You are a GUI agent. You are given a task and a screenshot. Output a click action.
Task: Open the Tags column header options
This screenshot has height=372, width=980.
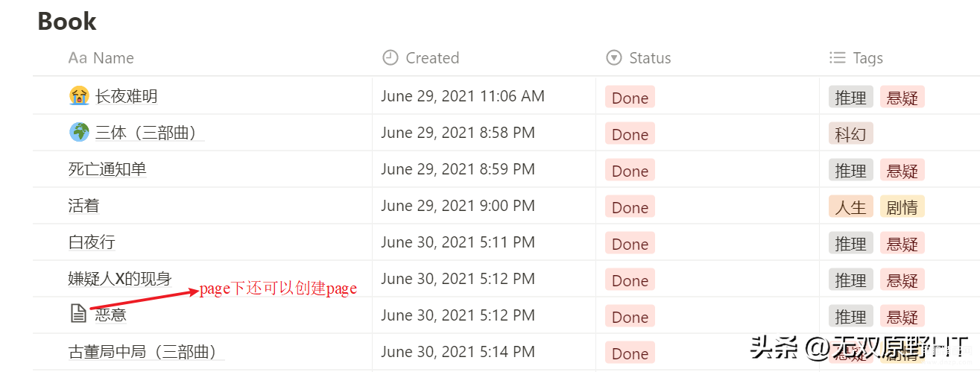pos(900,58)
